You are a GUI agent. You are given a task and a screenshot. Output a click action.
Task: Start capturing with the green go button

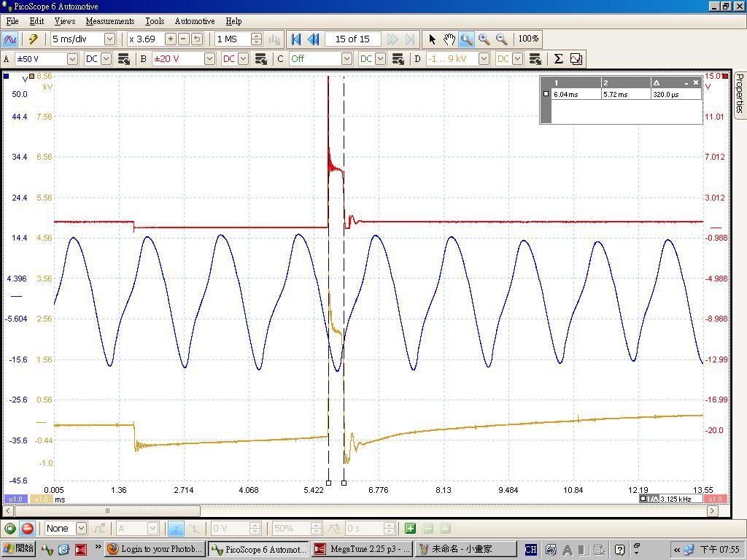tap(10, 529)
